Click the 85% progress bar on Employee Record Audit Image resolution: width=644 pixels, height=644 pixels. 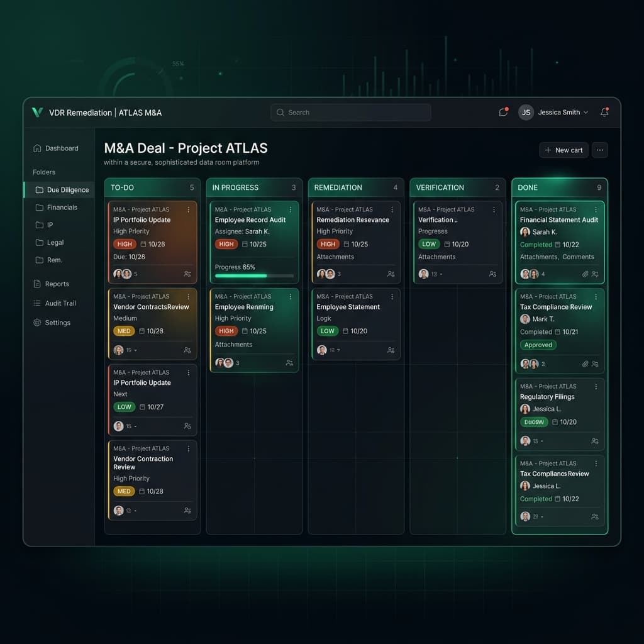pyautogui.click(x=254, y=275)
